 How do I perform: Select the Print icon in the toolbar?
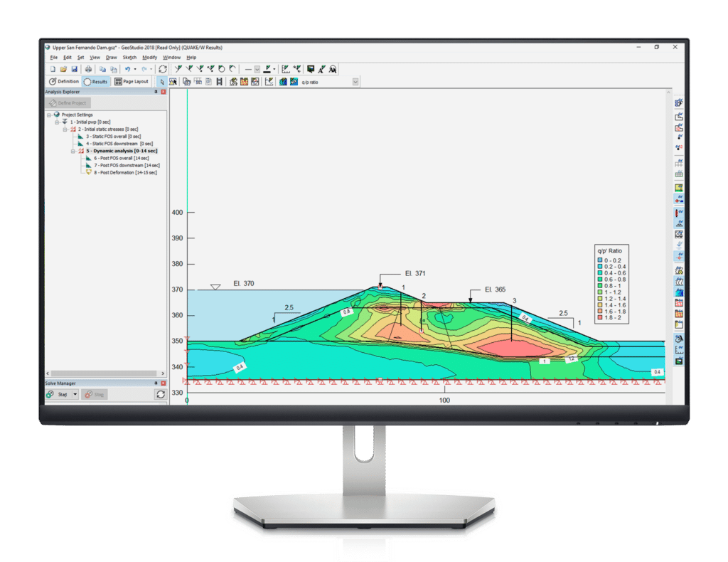tap(87, 68)
